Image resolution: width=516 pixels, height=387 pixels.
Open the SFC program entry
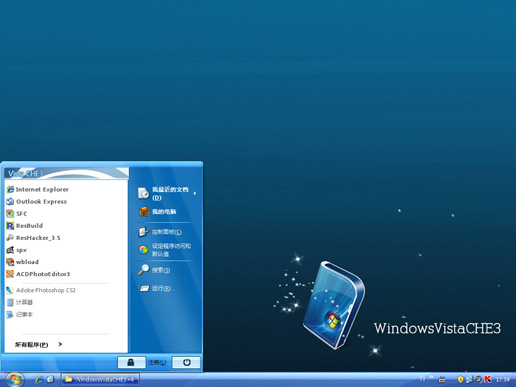17,213
